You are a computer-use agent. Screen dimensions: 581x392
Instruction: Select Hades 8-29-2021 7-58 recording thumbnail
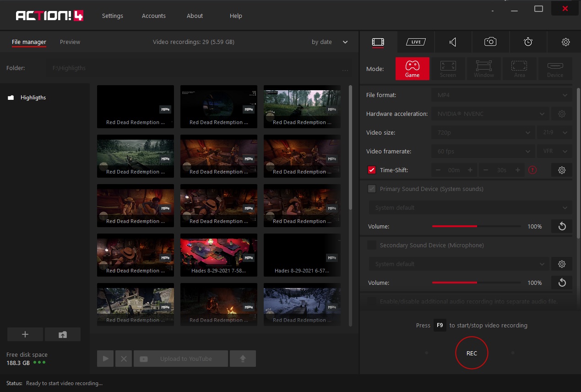219,255
